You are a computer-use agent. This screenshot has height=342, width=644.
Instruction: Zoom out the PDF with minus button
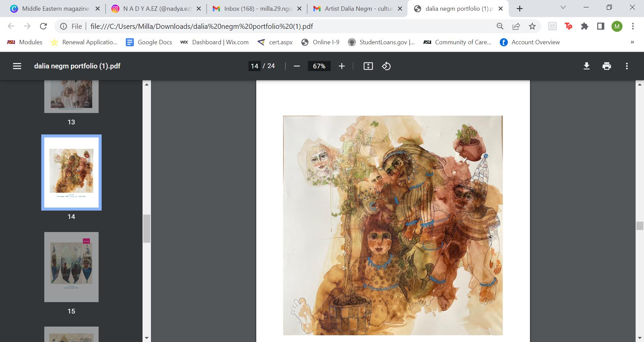click(x=297, y=66)
